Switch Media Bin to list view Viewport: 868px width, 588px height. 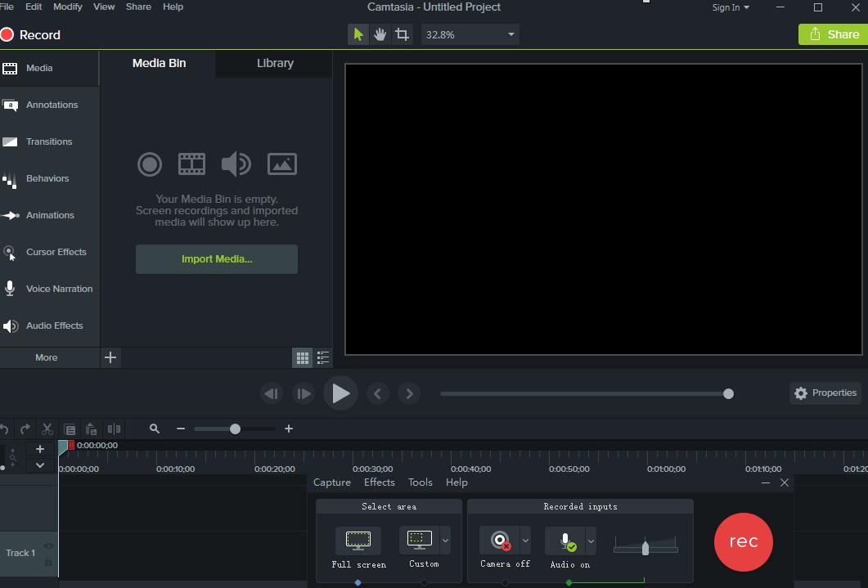click(x=322, y=357)
